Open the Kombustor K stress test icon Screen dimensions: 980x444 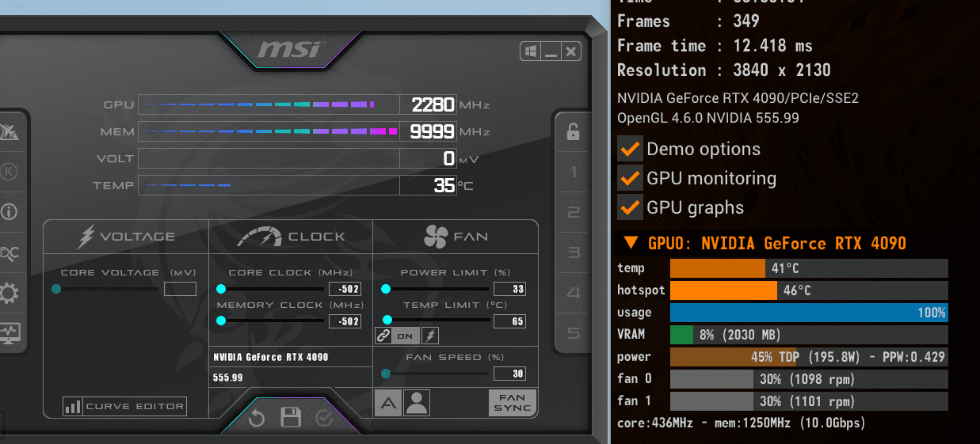(x=10, y=172)
